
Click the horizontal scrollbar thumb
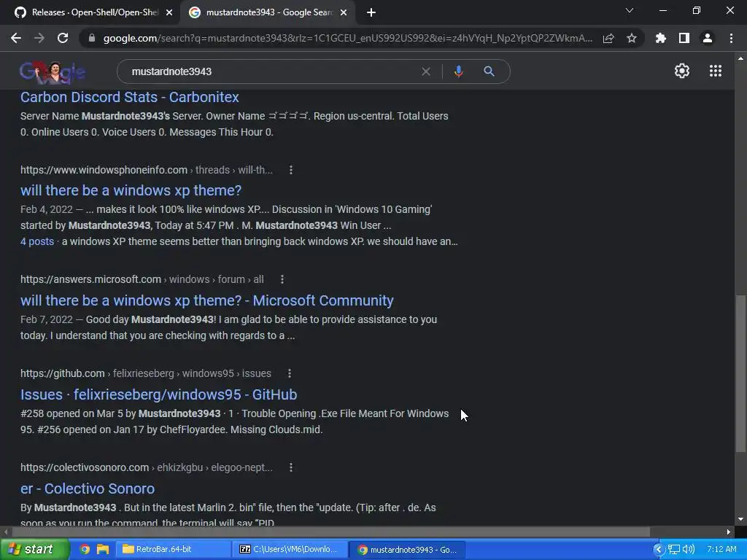point(331,532)
